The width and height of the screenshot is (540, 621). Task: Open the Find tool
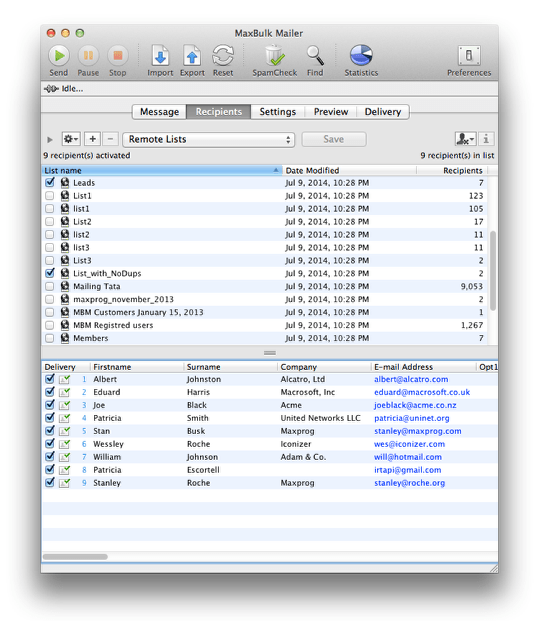[315, 55]
